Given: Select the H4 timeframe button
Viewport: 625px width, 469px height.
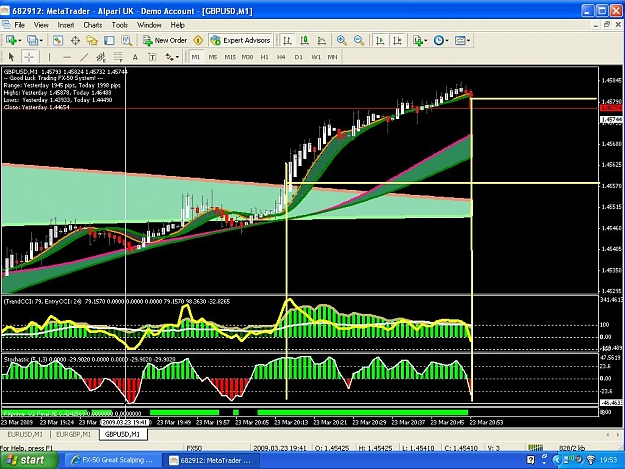Looking at the screenshot, I should click(x=281, y=57).
